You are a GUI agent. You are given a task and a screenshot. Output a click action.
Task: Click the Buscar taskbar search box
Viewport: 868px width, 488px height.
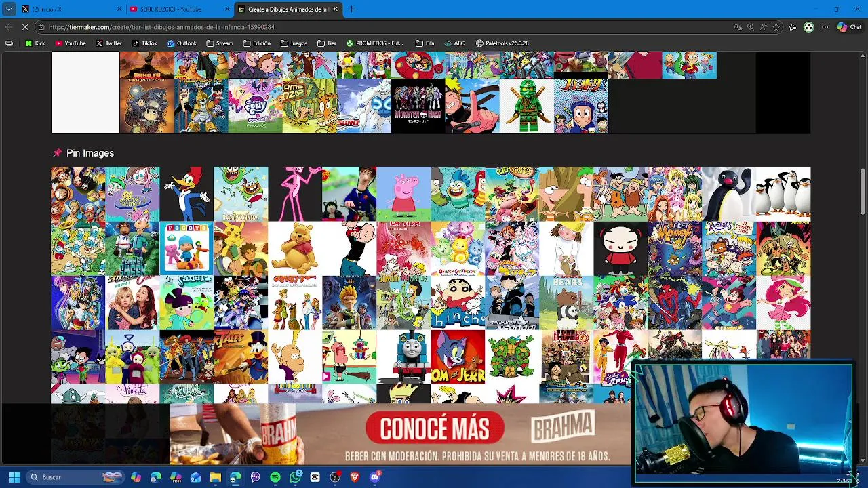click(75, 477)
